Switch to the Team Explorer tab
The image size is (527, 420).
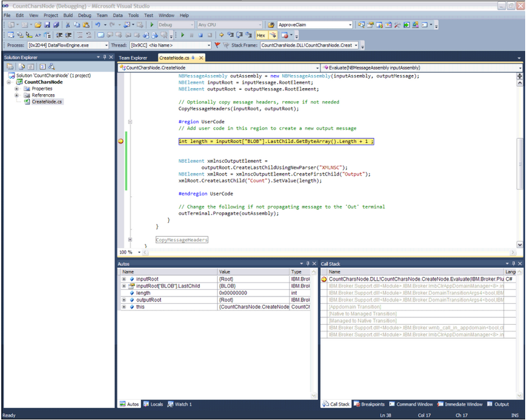[x=133, y=57]
